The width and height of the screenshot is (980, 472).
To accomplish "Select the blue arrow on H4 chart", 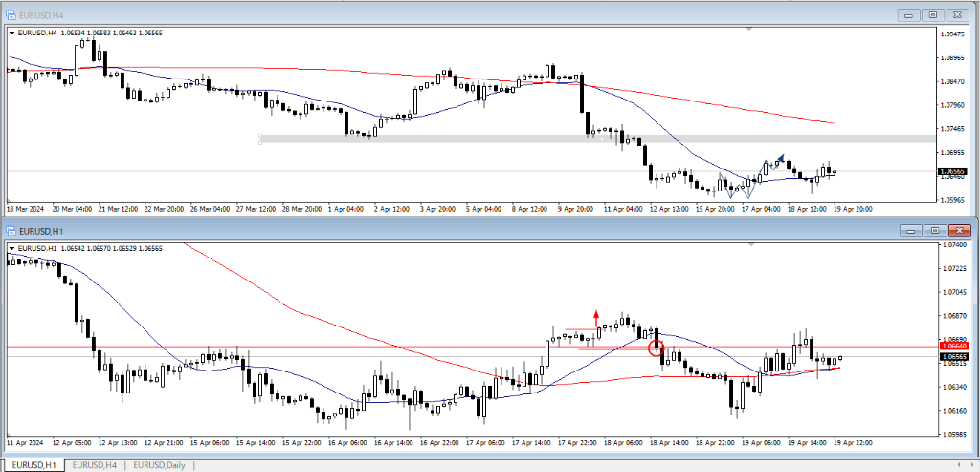I will [x=780, y=158].
